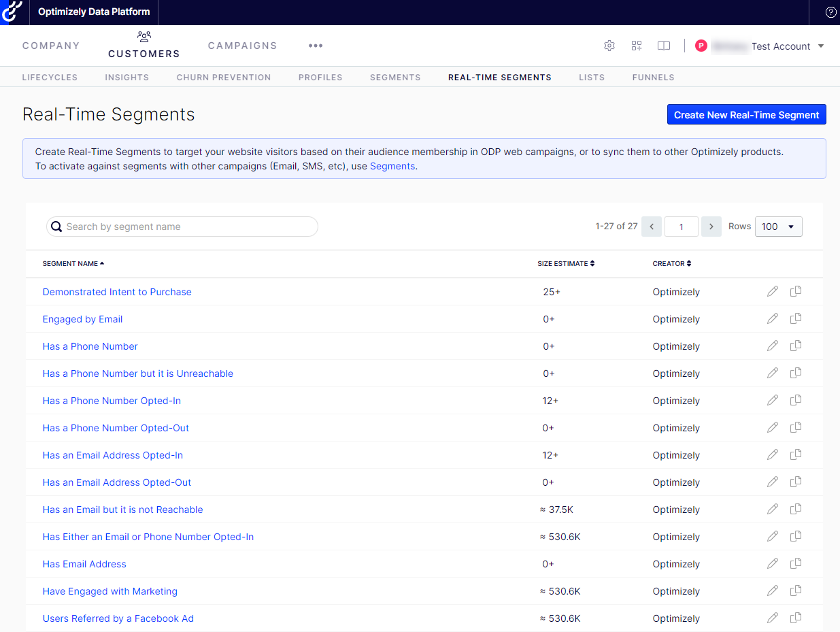Duplicate the Has Email Address segment

point(796,564)
